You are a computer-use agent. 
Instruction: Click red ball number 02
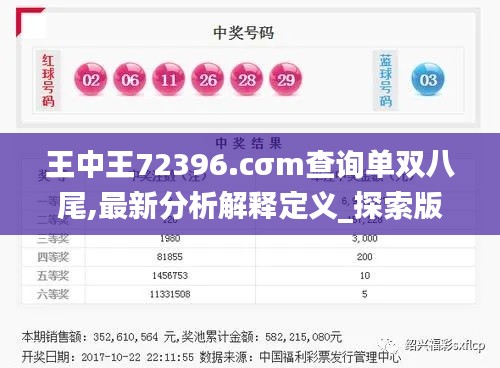pyautogui.click(x=91, y=80)
